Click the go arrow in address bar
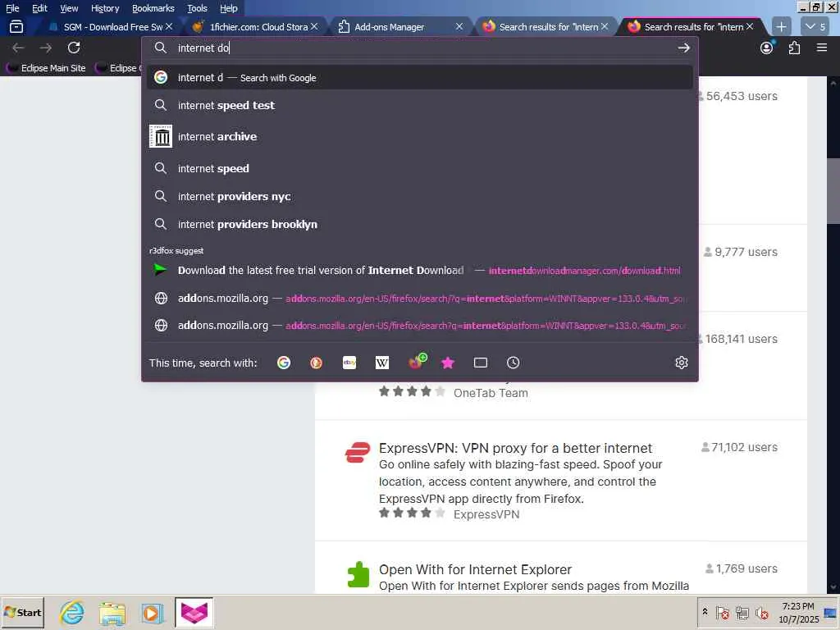Screen dimensions: 840x630 tap(683, 48)
